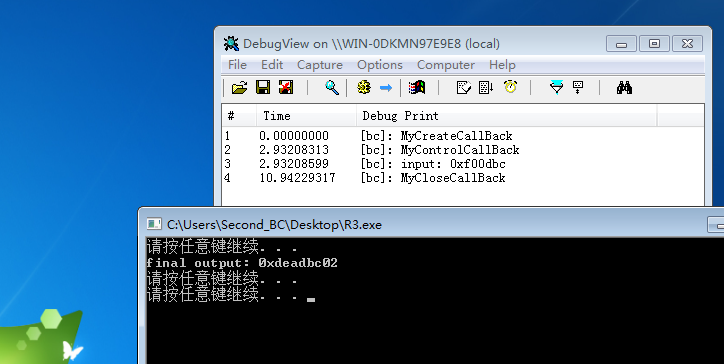Click 'final output: 0xdeadbc02' in console
This screenshot has height=364, width=724.
pos(242,263)
